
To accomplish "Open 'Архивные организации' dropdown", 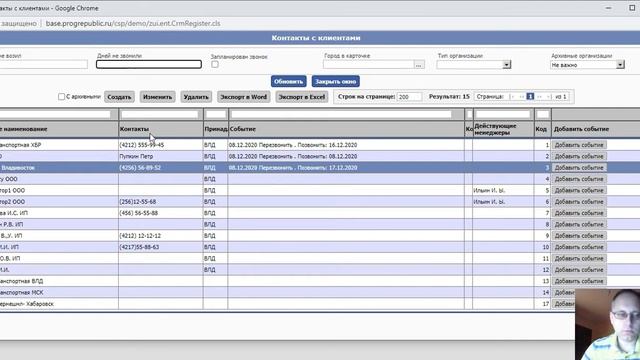I will point(620,64).
